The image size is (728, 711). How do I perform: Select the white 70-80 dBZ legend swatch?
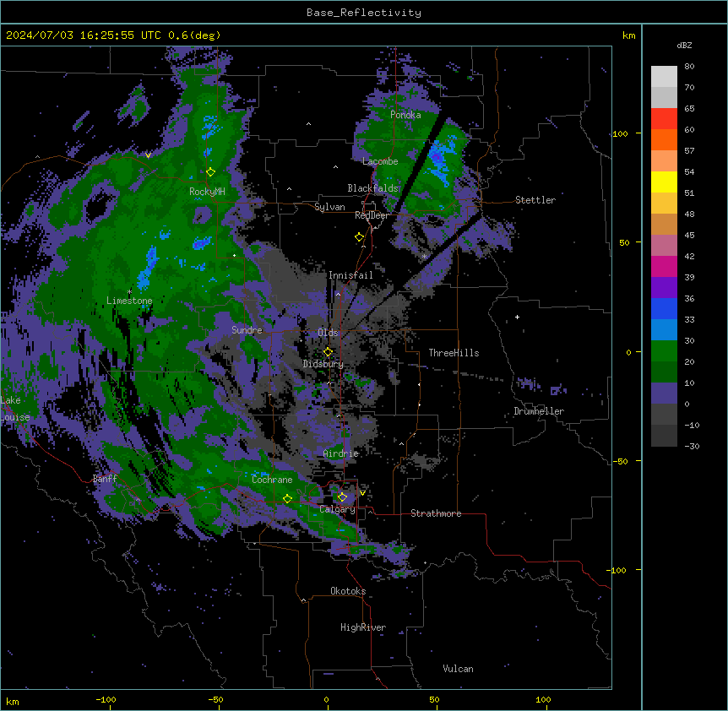coord(664,77)
